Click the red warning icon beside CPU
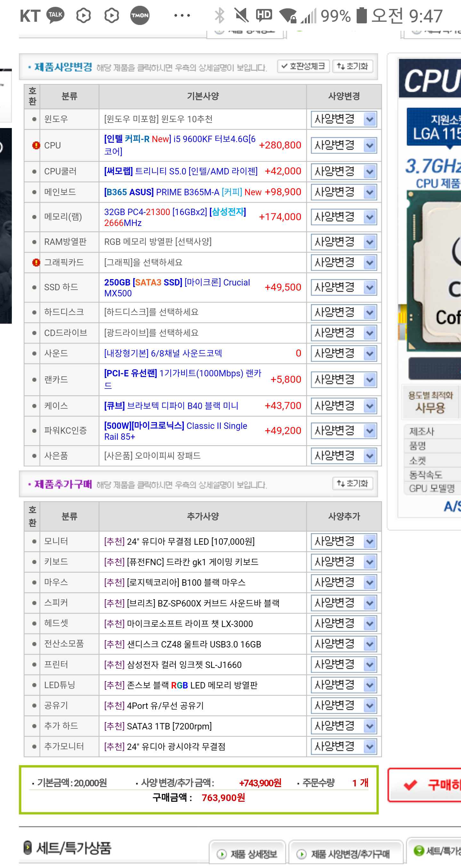 click(x=36, y=146)
